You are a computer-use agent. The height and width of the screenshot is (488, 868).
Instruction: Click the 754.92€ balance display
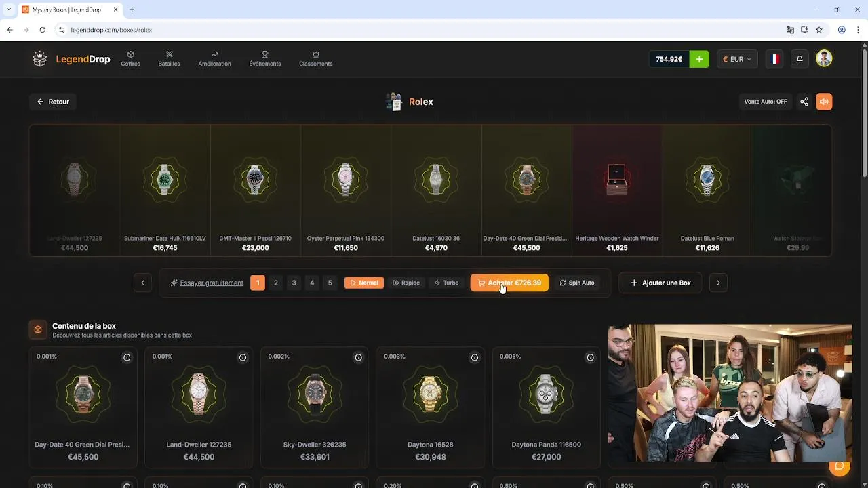tap(669, 59)
